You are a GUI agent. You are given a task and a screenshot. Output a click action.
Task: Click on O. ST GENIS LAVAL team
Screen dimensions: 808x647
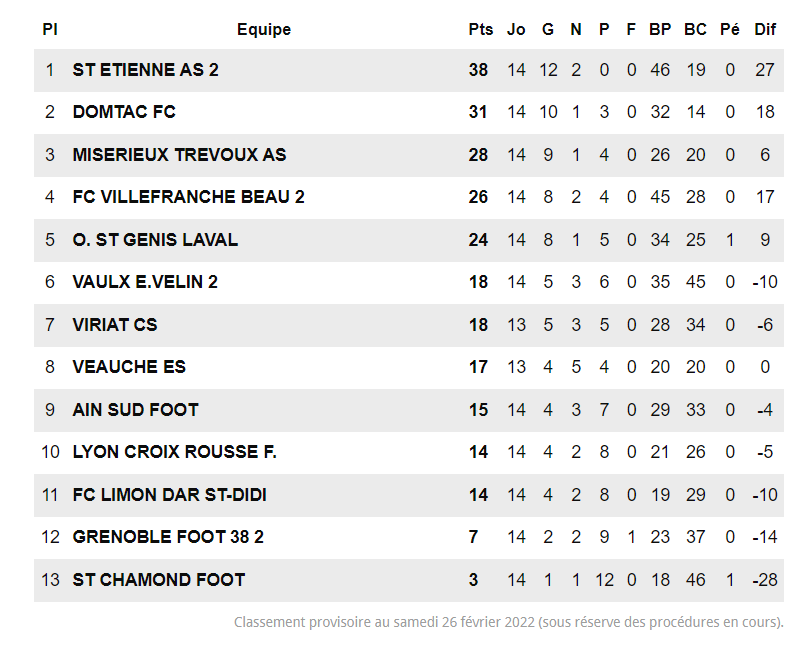[x=155, y=240]
